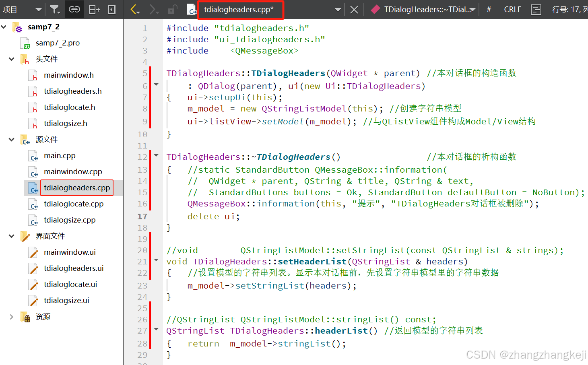Click the mainwindow.ui form file icon
Viewport: 588px width, 365px height.
tap(33, 253)
